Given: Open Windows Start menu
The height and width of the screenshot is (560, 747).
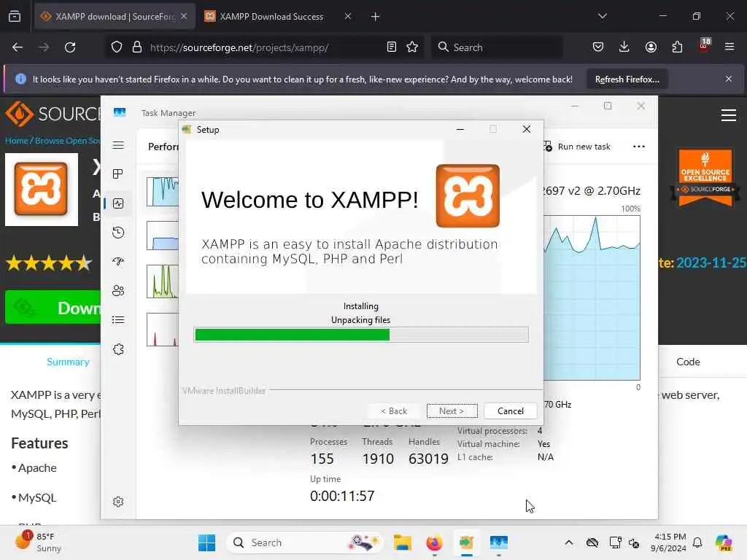Looking at the screenshot, I should click(x=206, y=542).
